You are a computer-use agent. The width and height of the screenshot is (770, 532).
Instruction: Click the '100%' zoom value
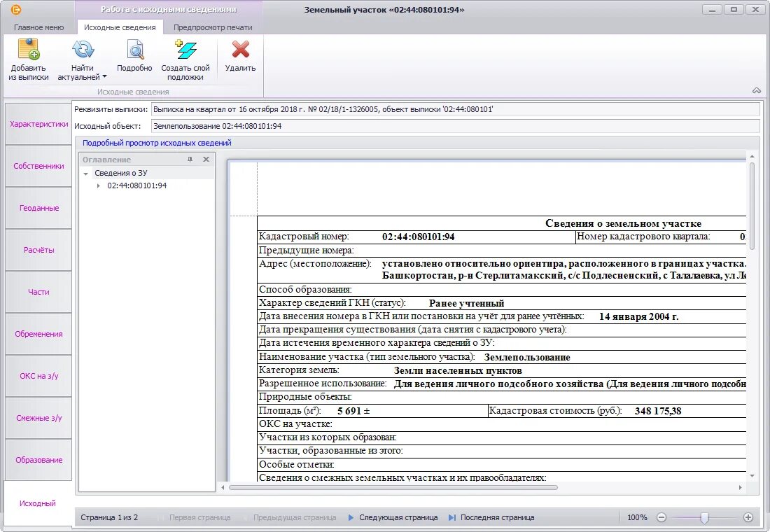[x=637, y=517]
